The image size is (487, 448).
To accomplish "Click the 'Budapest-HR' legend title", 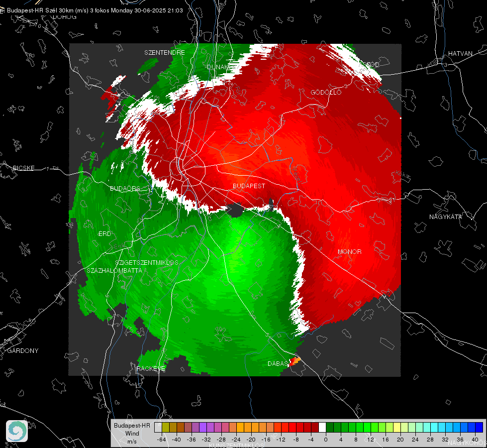I will pyautogui.click(x=132, y=426).
